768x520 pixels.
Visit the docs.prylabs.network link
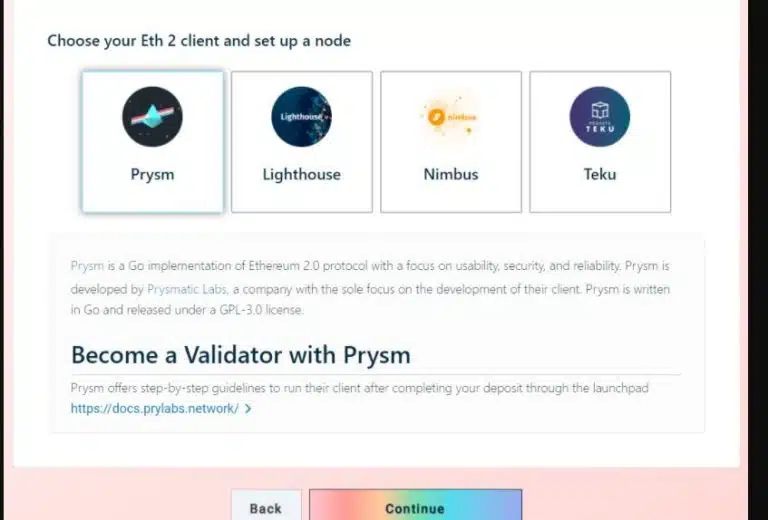[x=155, y=408]
